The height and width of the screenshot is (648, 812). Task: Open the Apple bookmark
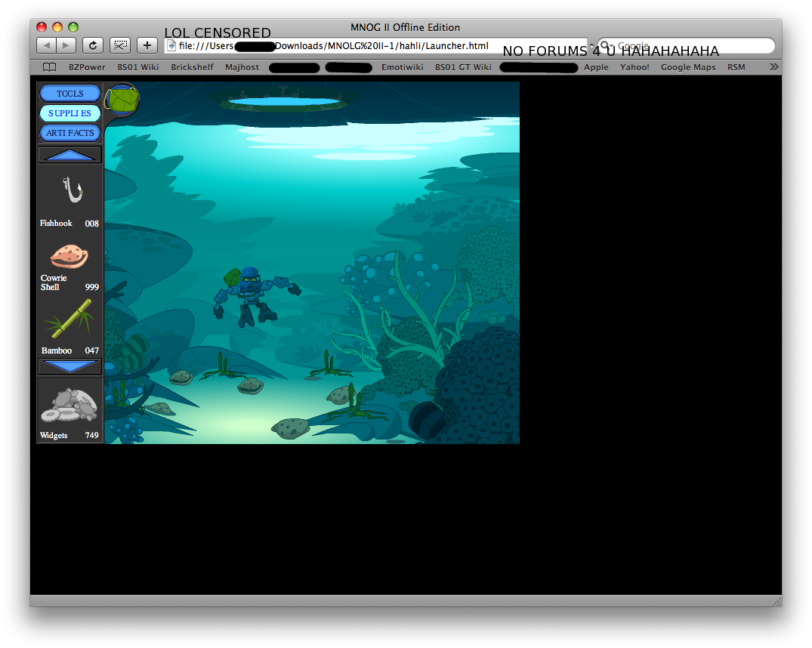[596, 67]
